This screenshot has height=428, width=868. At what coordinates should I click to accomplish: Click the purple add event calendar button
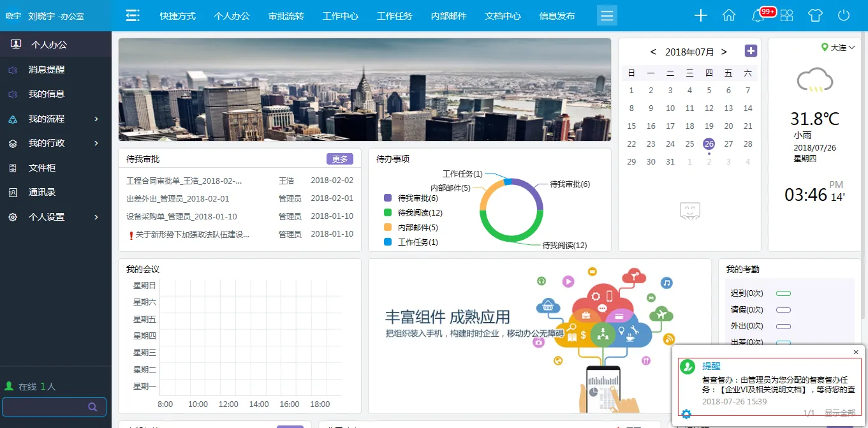point(751,51)
